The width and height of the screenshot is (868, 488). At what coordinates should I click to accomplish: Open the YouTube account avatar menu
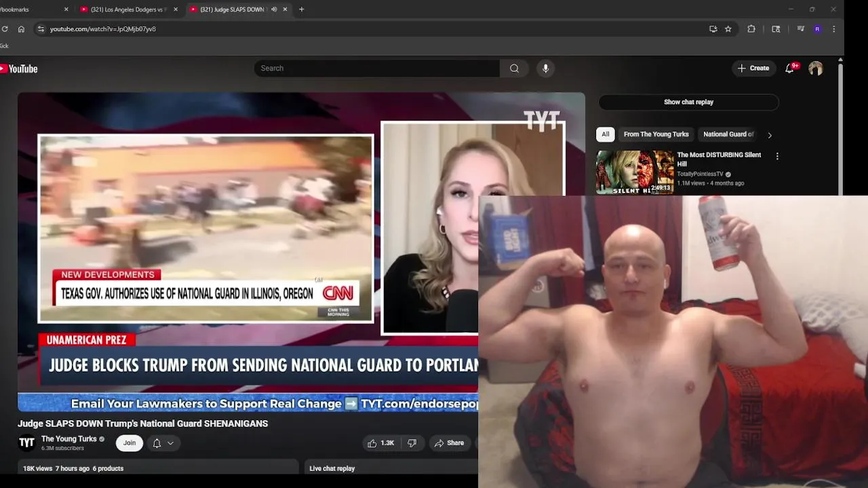[x=816, y=68]
